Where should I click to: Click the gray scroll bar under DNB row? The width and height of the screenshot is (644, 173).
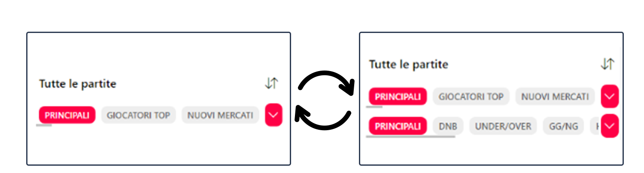(x=410, y=137)
